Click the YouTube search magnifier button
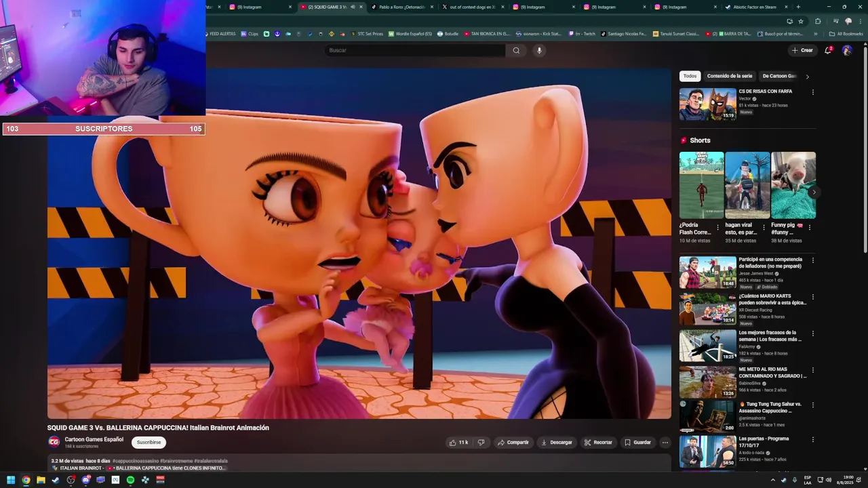 point(516,50)
